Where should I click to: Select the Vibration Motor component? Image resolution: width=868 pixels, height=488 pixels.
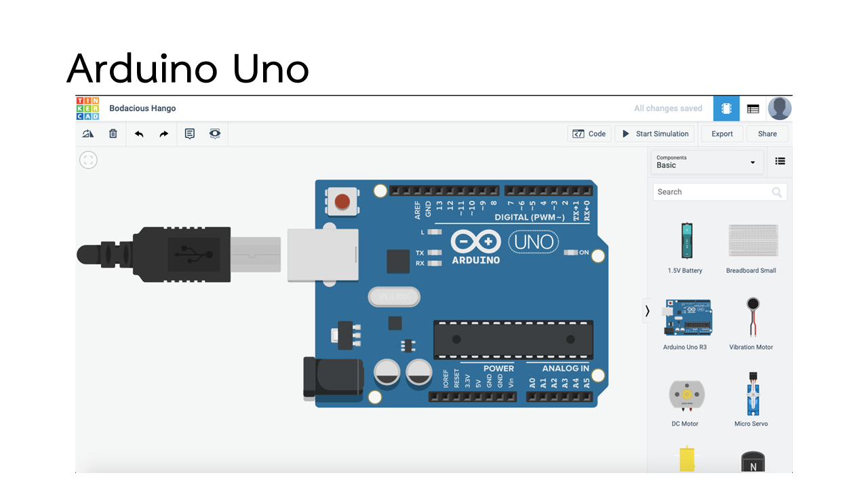(751, 324)
